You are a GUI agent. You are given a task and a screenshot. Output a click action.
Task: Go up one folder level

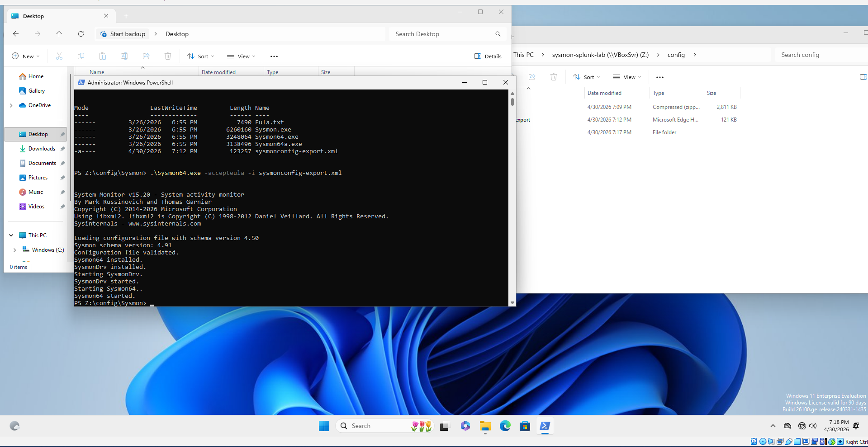click(x=59, y=34)
